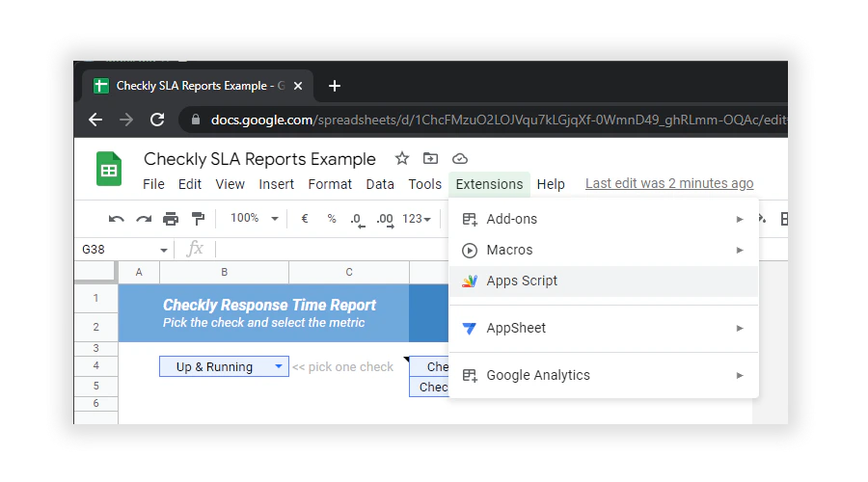Open the Tools menu
This screenshot has width=868, height=482.
(x=425, y=184)
